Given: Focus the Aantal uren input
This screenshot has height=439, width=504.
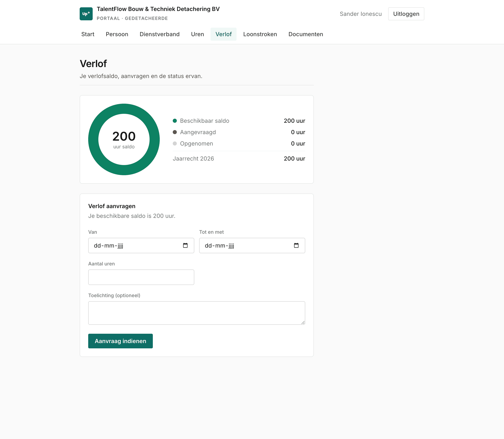Looking at the screenshot, I should (x=141, y=277).
